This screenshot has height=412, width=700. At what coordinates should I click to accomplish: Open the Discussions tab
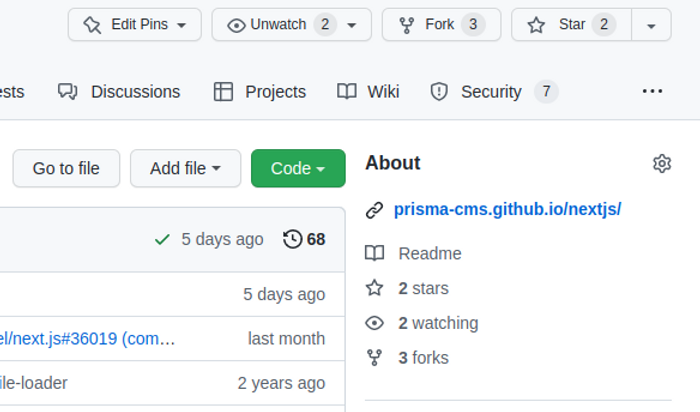pyautogui.click(x=119, y=92)
